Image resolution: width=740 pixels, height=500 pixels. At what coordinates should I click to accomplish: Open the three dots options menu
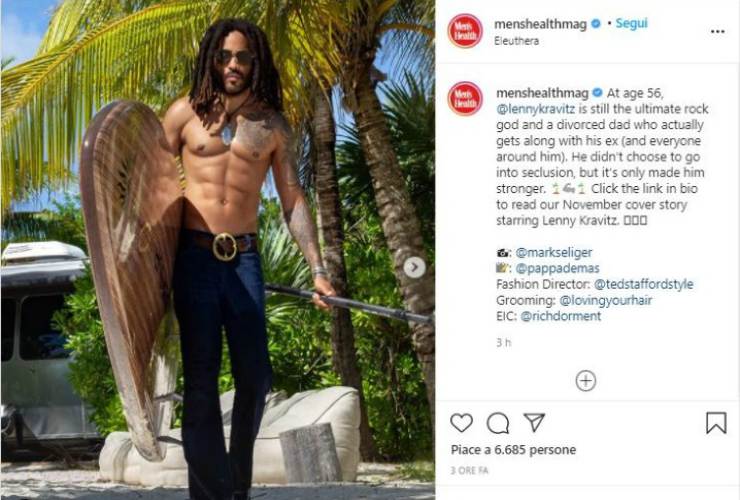(x=717, y=32)
